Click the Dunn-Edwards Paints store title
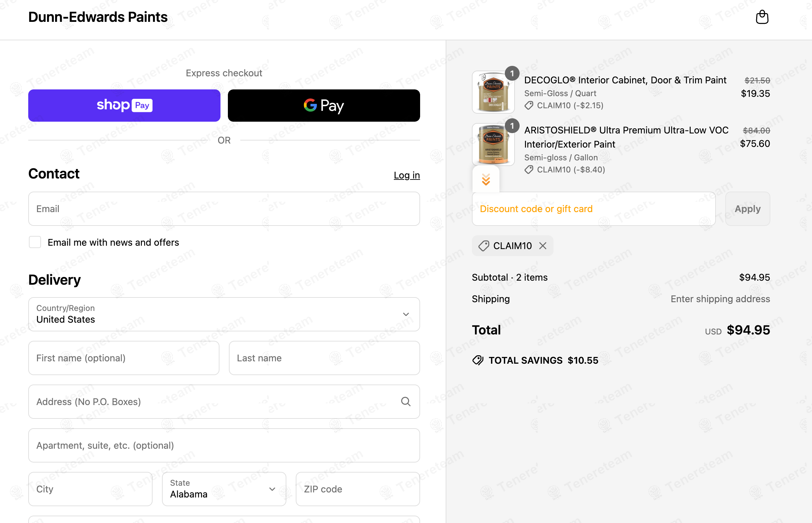Screen dimensions: 812x523 (x=98, y=17)
